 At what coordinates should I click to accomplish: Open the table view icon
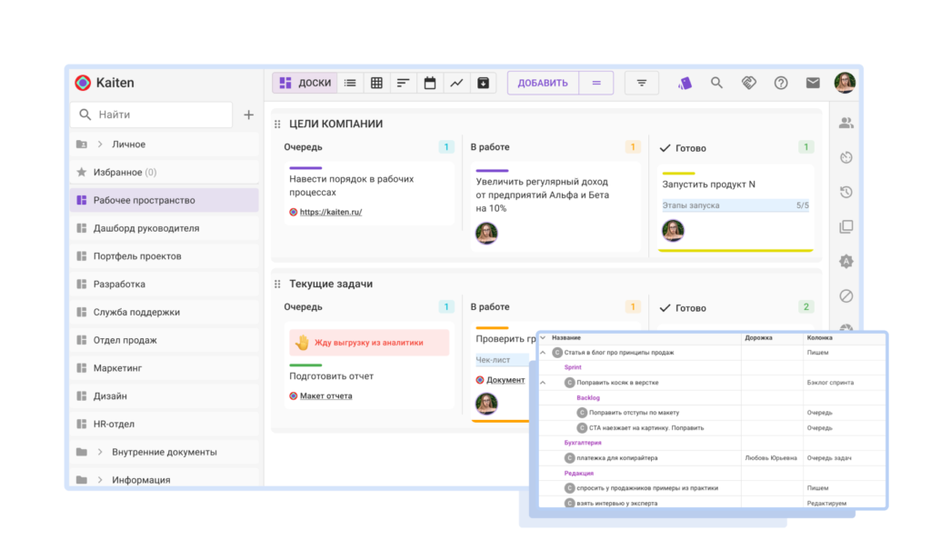pos(376,83)
